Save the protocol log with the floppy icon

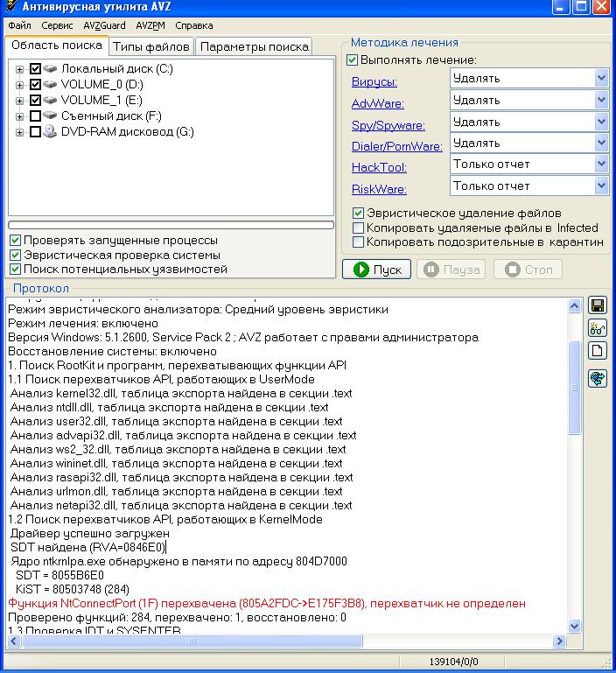point(597,305)
